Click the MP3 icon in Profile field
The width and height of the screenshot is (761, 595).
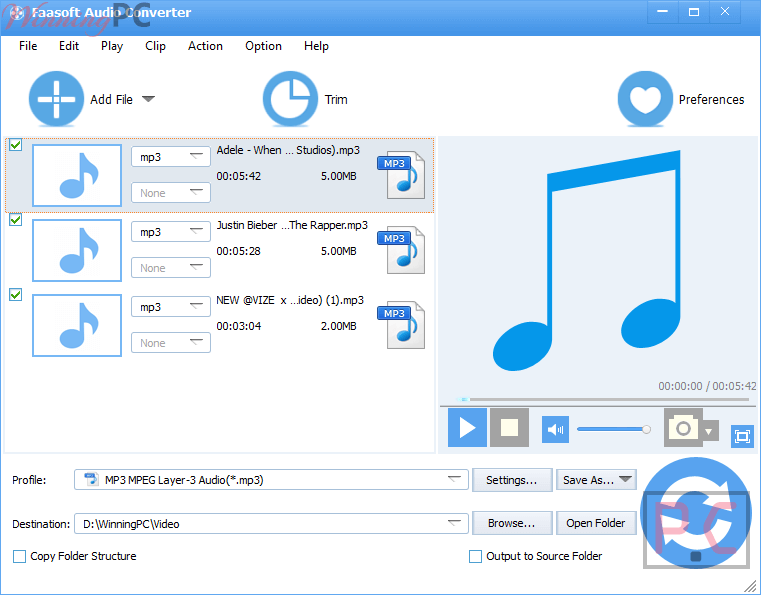pos(91,479)
